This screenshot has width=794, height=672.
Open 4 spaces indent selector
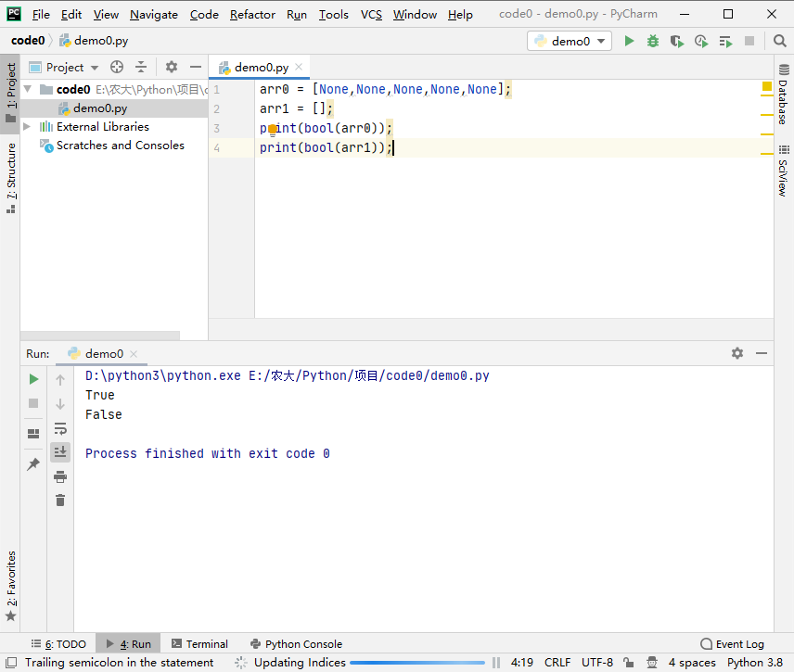point(692,663)
